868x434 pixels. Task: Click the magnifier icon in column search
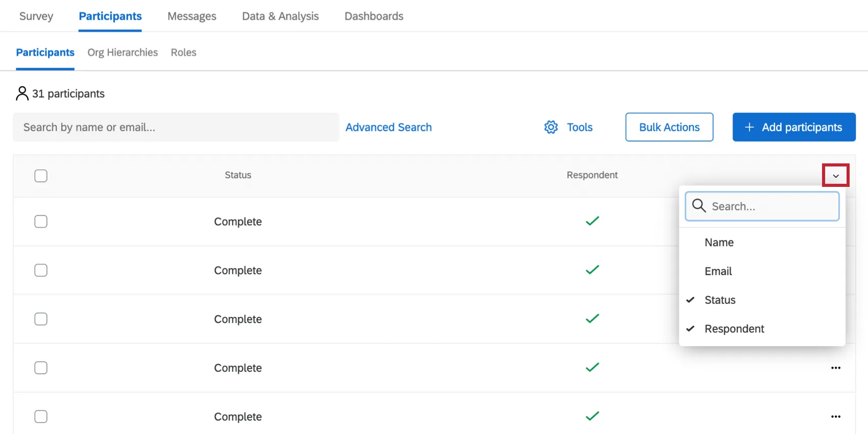[699, 206]
